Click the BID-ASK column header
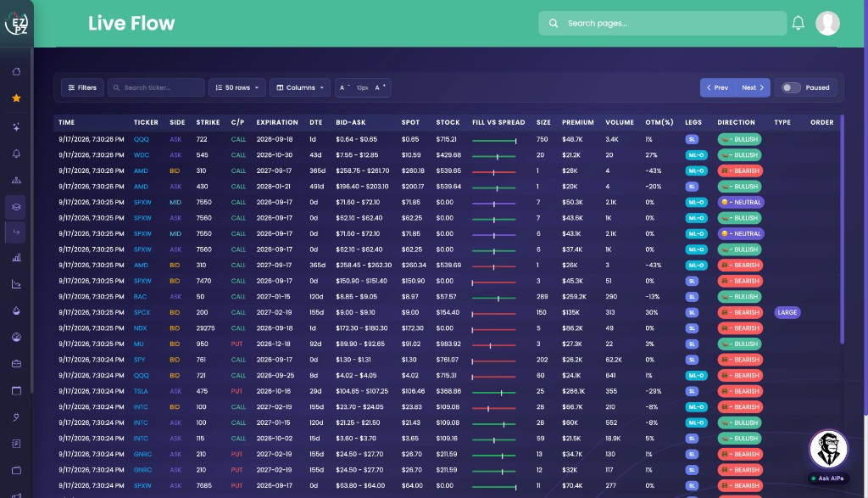The image size is (868, 498). click(351, 122)
